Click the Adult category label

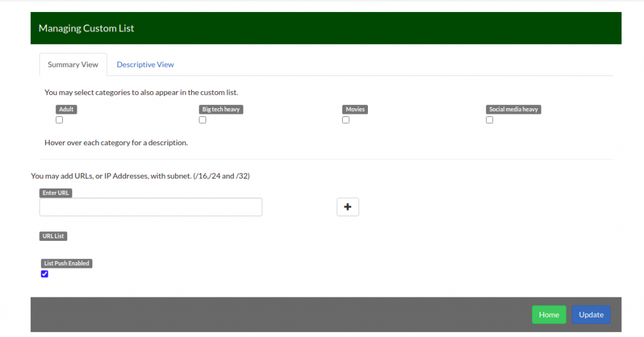(66, 109)
